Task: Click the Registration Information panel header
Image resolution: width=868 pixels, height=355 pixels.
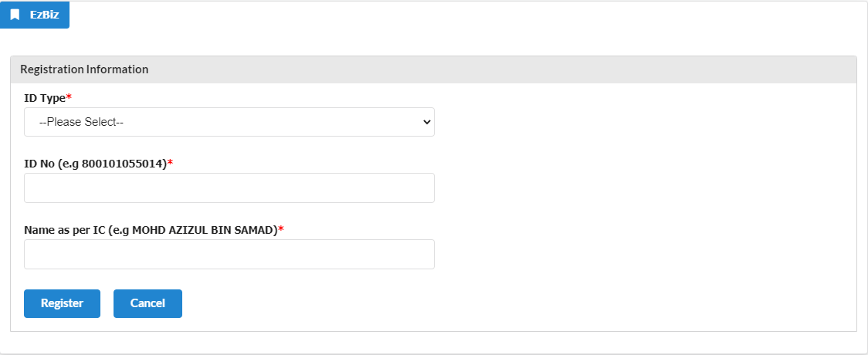Action: [x=433, y=69]
